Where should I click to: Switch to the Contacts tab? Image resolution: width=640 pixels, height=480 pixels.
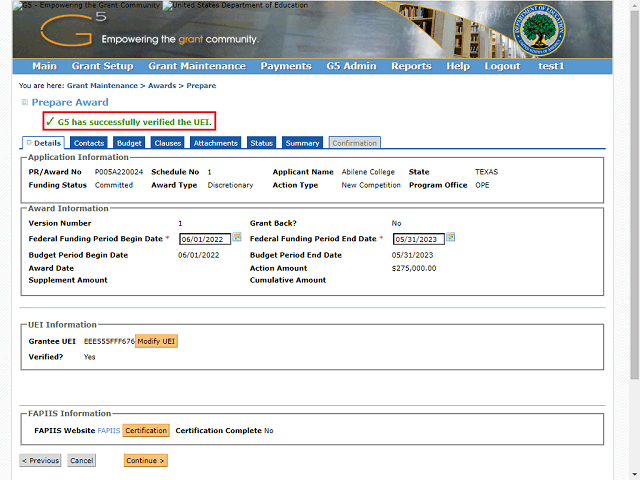pyautogui.click(x=89, y=143)
